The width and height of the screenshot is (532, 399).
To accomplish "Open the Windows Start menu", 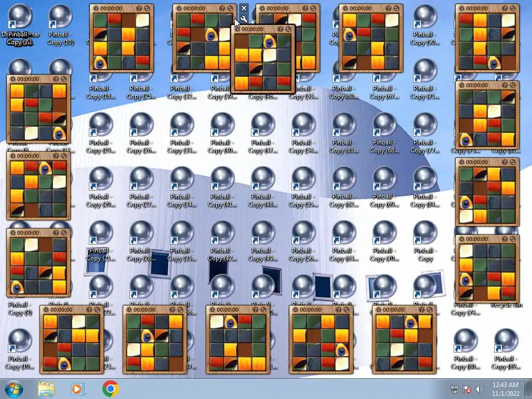I will click(14, 389).
